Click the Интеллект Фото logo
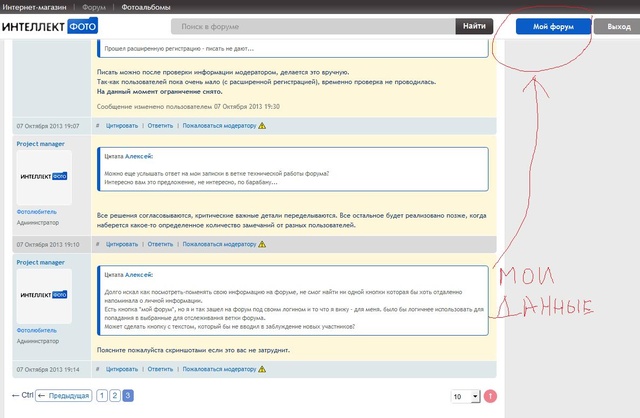This screenshot has width=640, height=418. (x=50, y=27)
